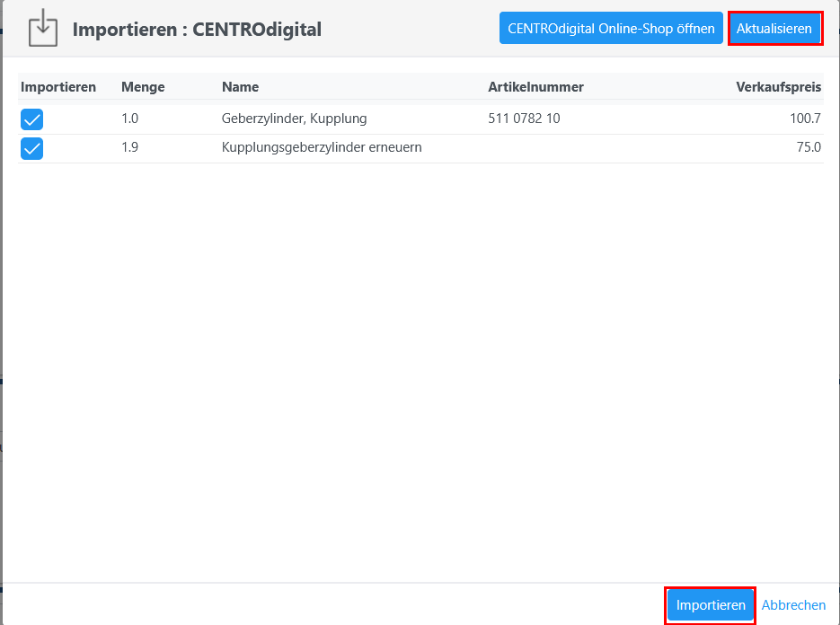Select article number 511 0782 10
This screenshot has height=625, width=840.
[524, 119]
